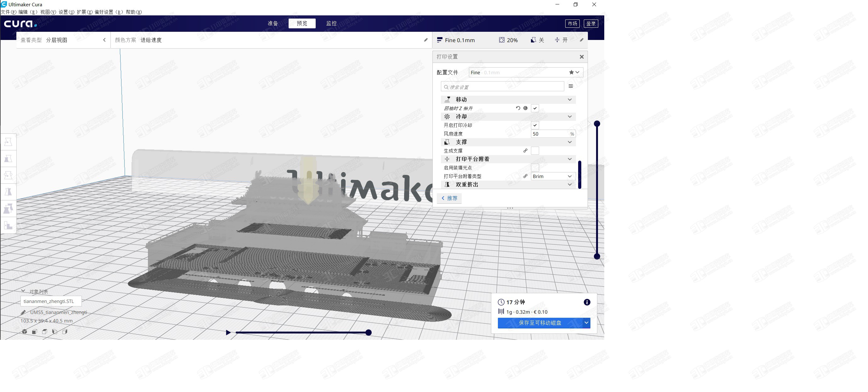
Task: Open the Settings (设置) menu
Action: pos(66,12)
